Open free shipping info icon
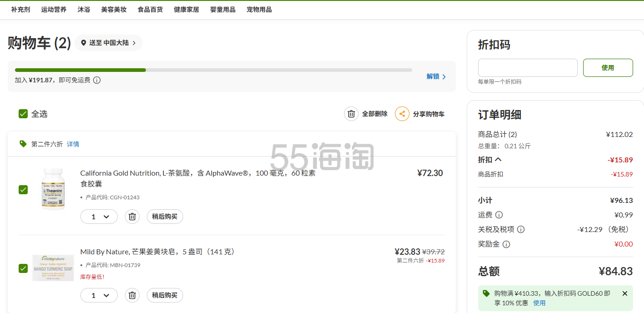 pos(97,80)
